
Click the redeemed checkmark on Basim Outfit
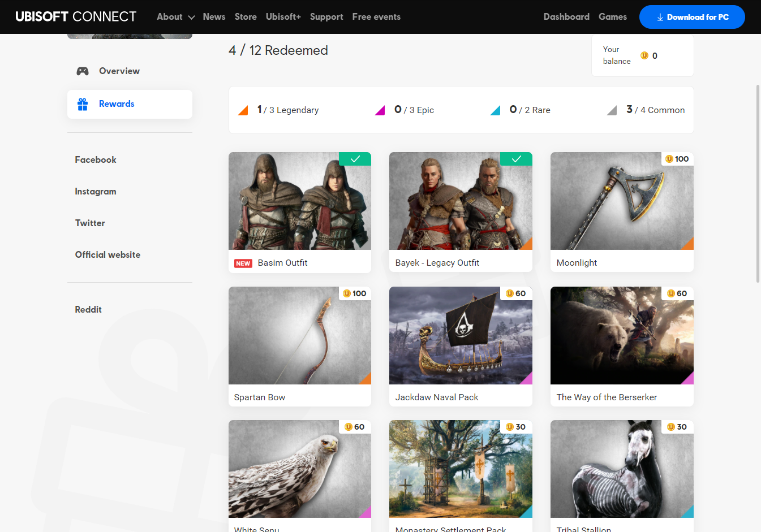(355, 159)
